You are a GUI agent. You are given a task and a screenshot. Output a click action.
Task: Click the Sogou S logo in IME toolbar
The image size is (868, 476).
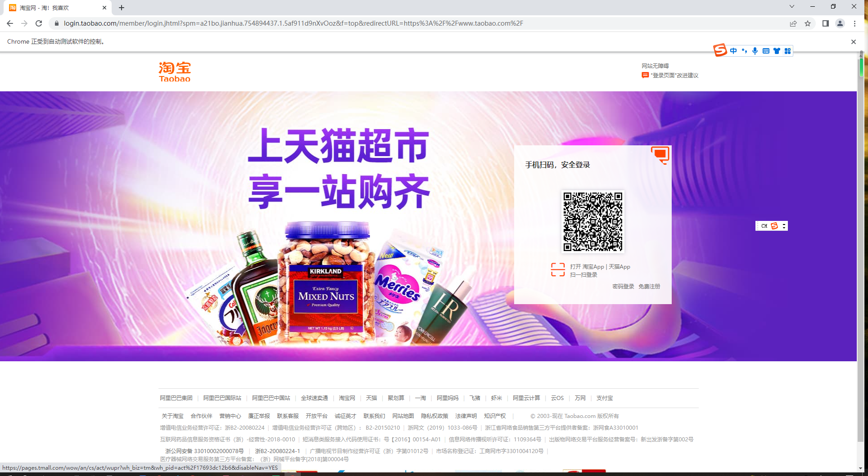720,50
